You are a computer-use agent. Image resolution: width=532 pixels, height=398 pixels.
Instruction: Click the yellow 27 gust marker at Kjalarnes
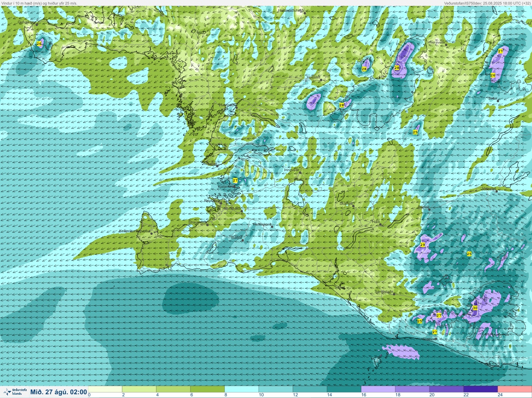click(x=235, y=180)
